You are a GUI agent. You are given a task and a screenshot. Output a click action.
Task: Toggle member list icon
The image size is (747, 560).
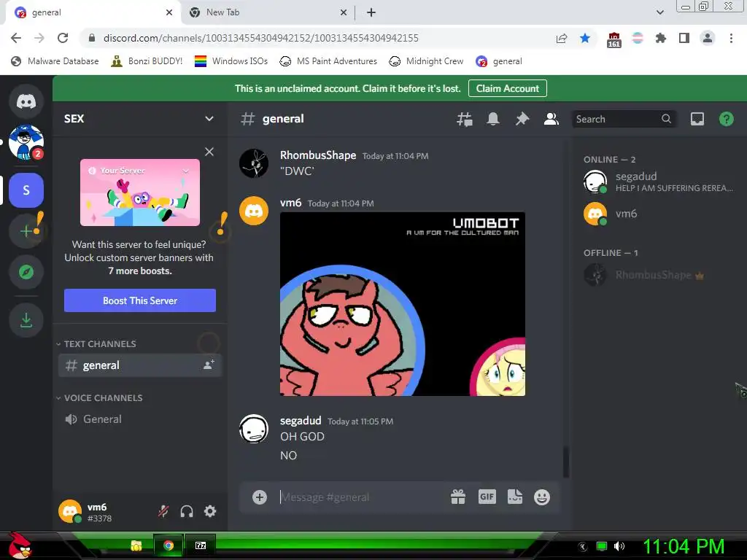551,119
